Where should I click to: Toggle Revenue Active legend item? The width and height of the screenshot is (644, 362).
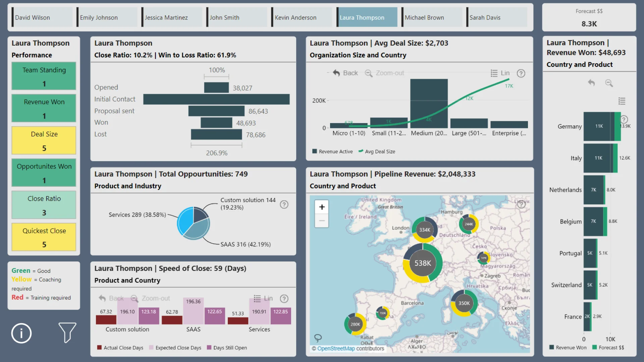point(332,152)
